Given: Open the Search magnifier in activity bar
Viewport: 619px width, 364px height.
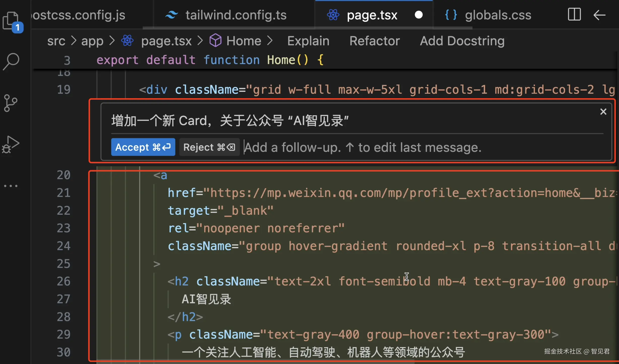Looking at the screenshot, I should point(11,61).
